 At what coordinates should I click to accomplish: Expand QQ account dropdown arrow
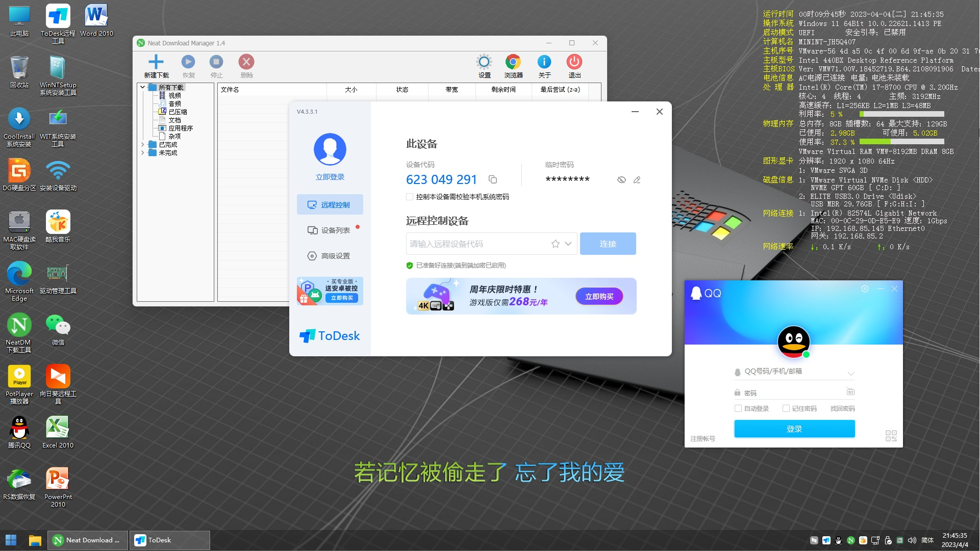851,373
